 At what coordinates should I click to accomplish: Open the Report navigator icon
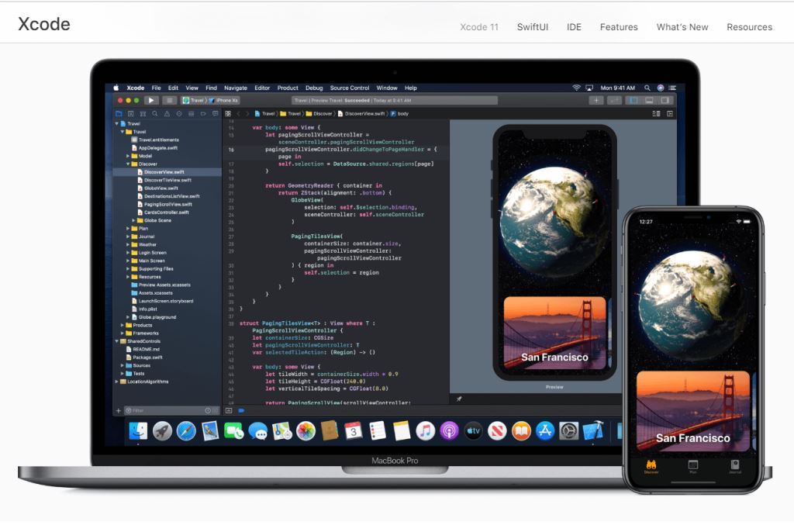point(216,114)
